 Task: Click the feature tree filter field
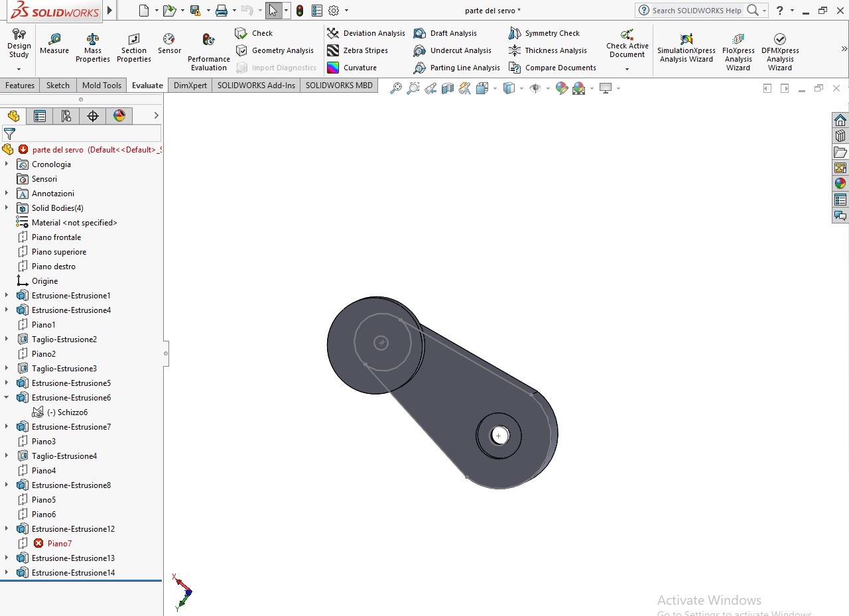[x=81, y=133]
